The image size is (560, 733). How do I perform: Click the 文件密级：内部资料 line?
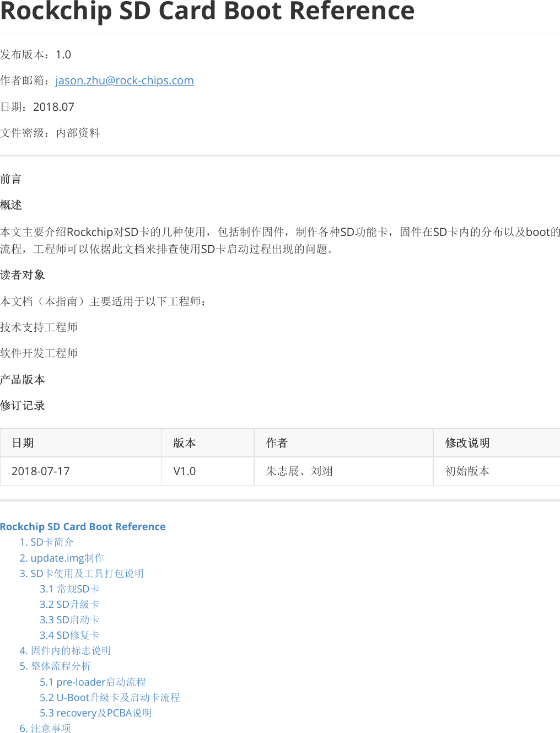(50, 133)
